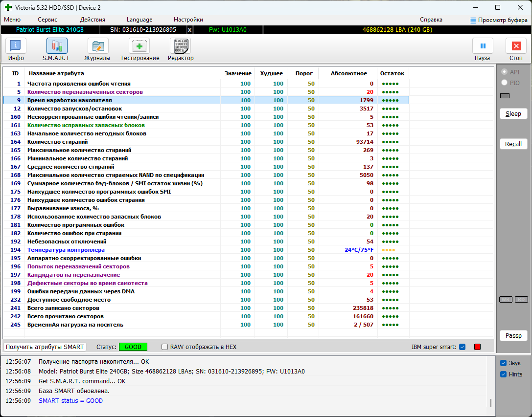Screen dimensions: 532x417
Task: Uncheck the Hints checkbox
Action: coord(503,374)
